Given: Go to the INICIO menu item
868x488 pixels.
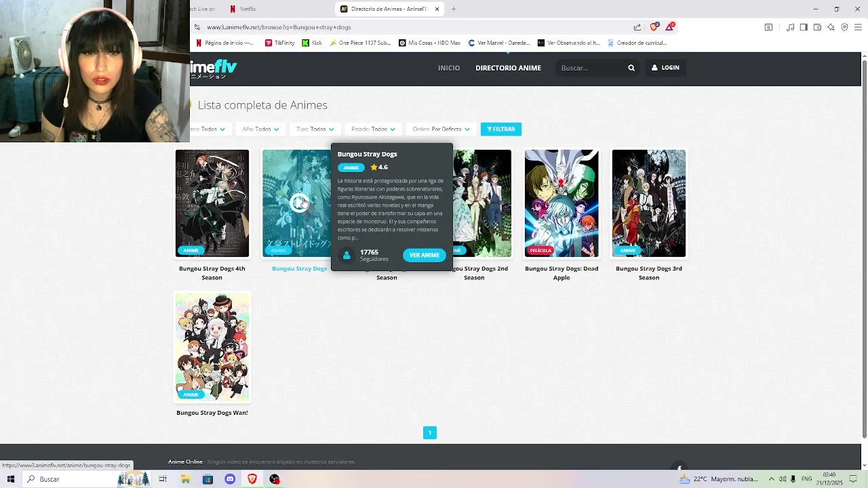Looking at the screenshot, I should tap(449, 68).
